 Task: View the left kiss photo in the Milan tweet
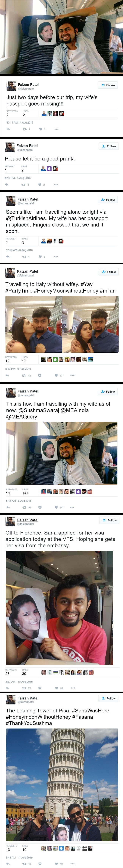pos(34,324)
